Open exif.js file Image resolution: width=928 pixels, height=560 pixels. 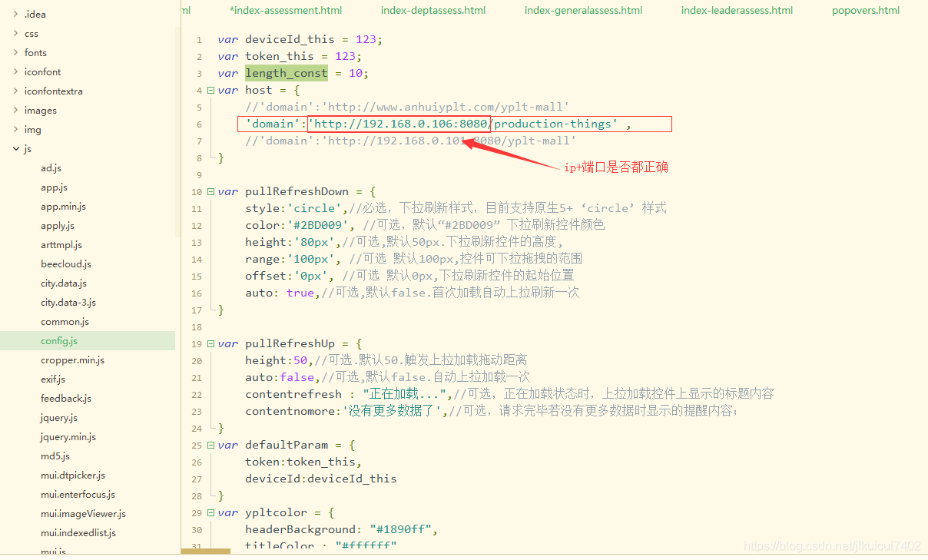click(x=53, y=379)
